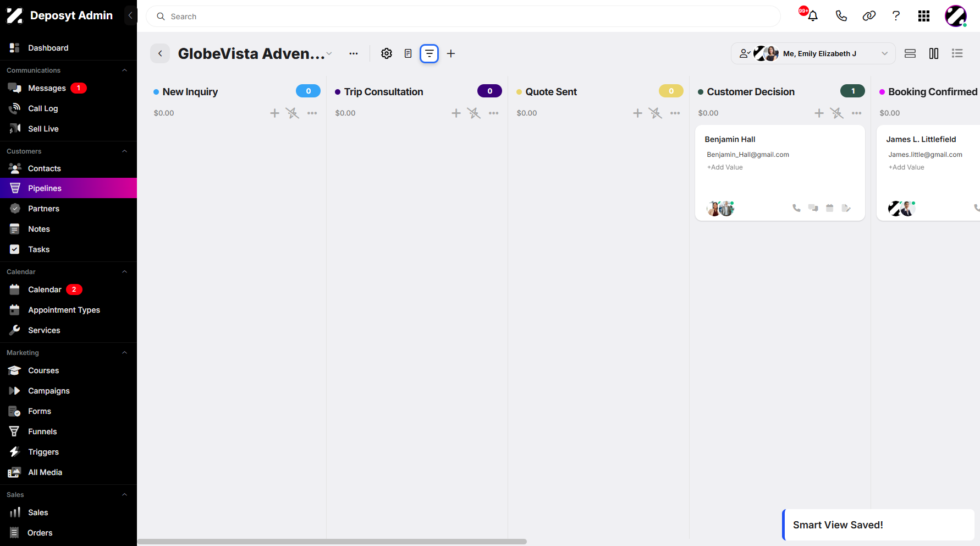The width and height of the screenshot is (980, 546).
Task: Go back with the arrow button by title
Action: click(160, 53)
